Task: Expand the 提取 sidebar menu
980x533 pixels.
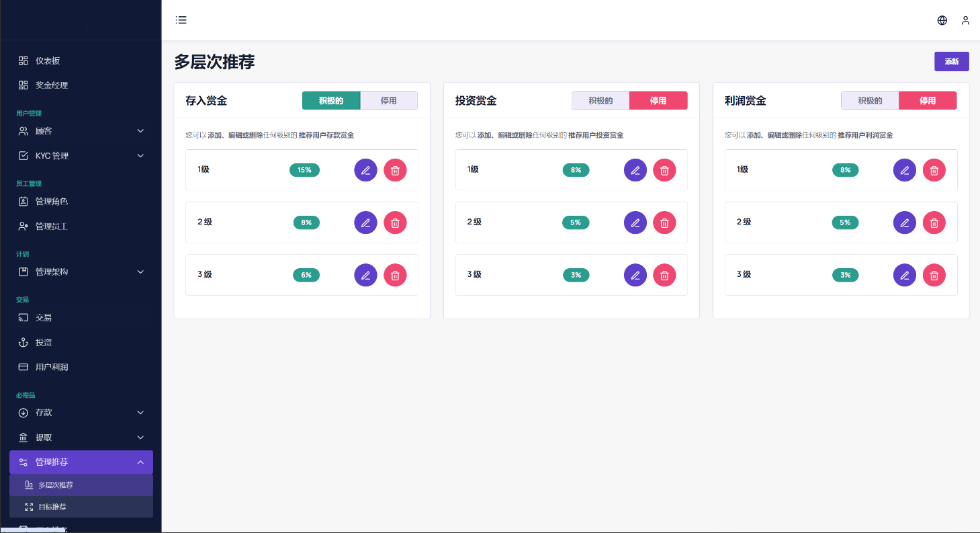Action: point(81,438)
